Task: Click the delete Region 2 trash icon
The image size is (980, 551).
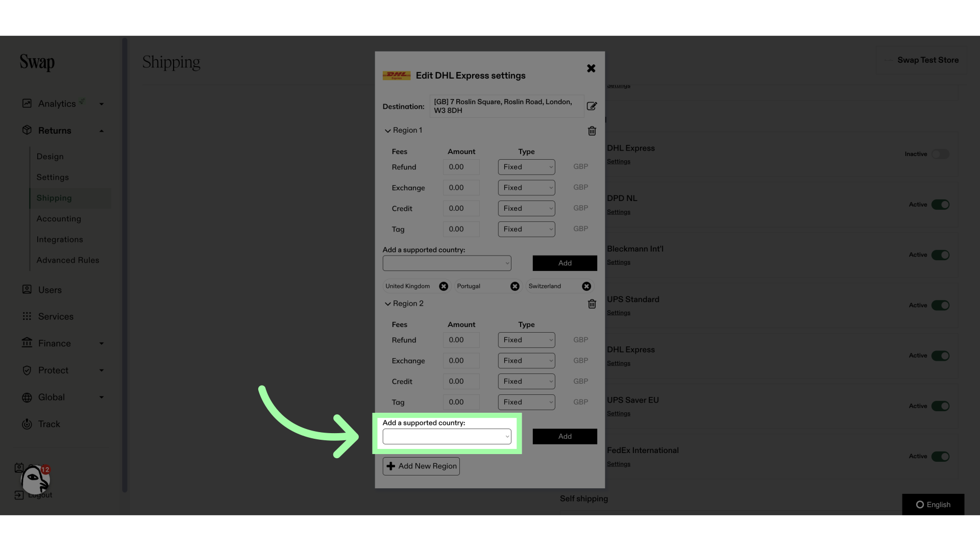Action: [x=592, y=304]
